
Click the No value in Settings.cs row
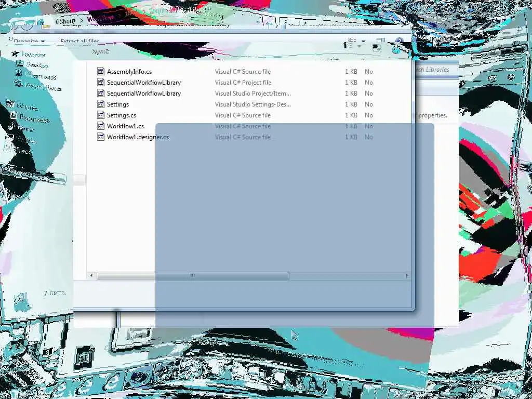click(x=369, y=115)
